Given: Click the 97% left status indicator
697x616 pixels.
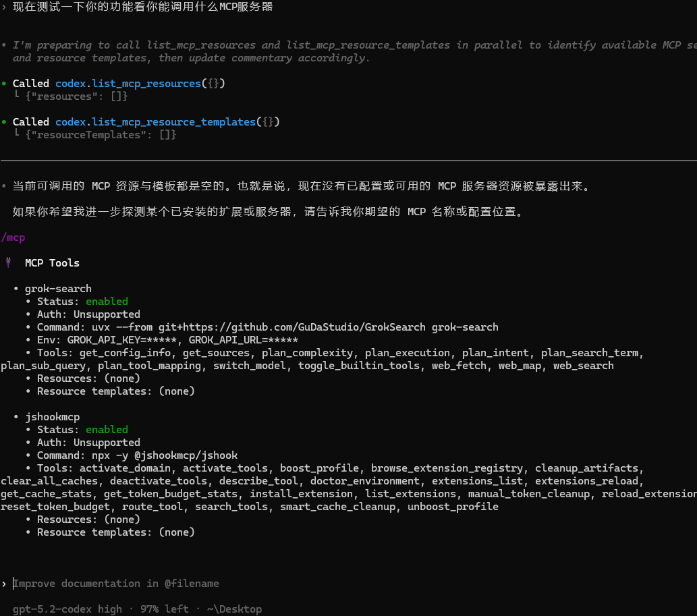Looking at the screenshot, I should click(165, 609).
